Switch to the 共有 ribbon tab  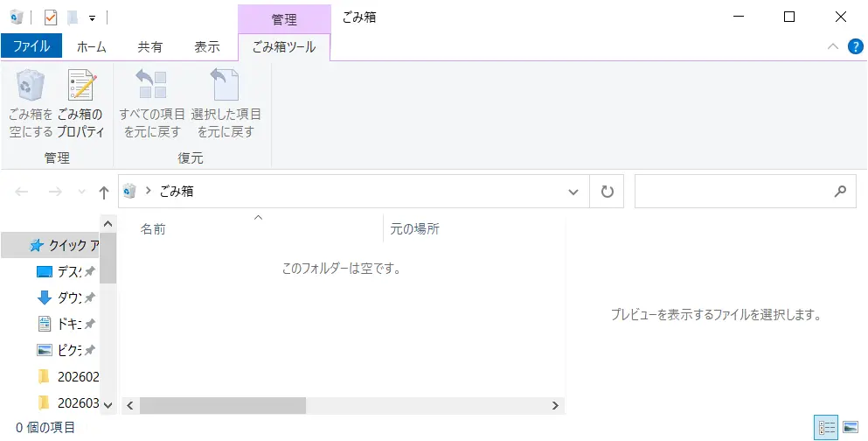tap(150, 47)
